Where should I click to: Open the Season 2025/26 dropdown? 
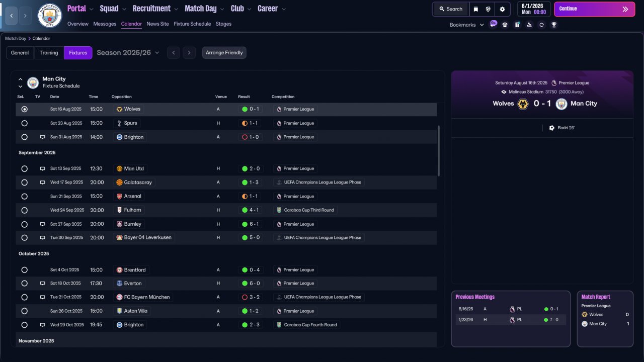pyautogui.click(x=128, y=53)
